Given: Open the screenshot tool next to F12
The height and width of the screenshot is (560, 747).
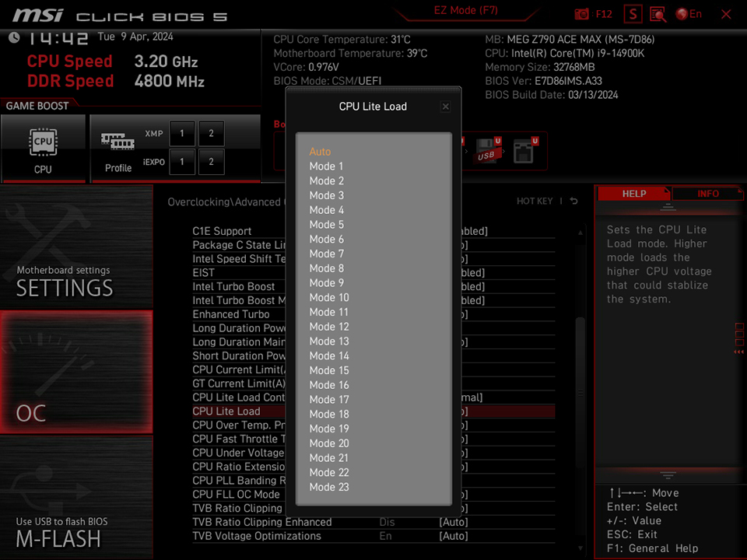Looking at the screenshot, I should tap(580, 14).
